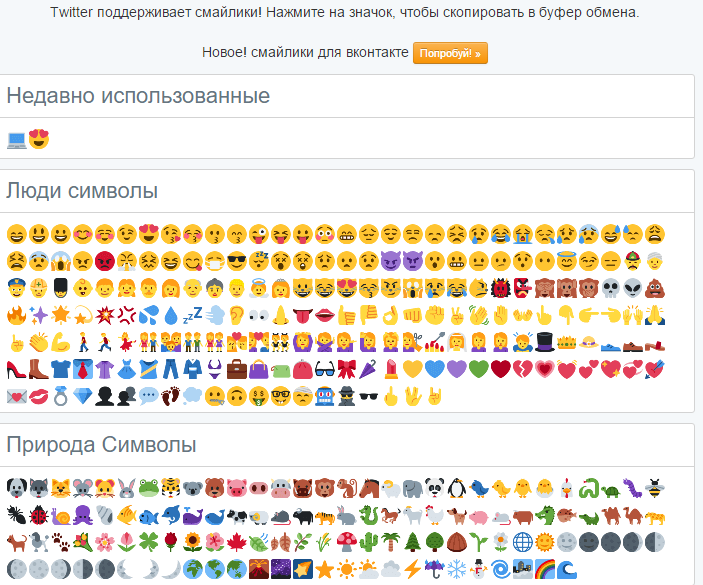This screenshot has height=585, width=703.
Task: Copy the guardsman with black hat emoji
Action: click(x=61, y=289)
